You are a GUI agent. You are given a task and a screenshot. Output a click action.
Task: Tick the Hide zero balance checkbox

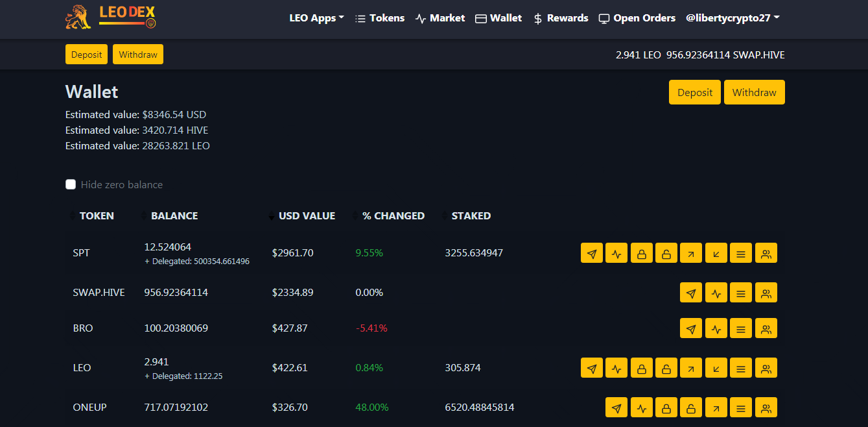[71, 184]
